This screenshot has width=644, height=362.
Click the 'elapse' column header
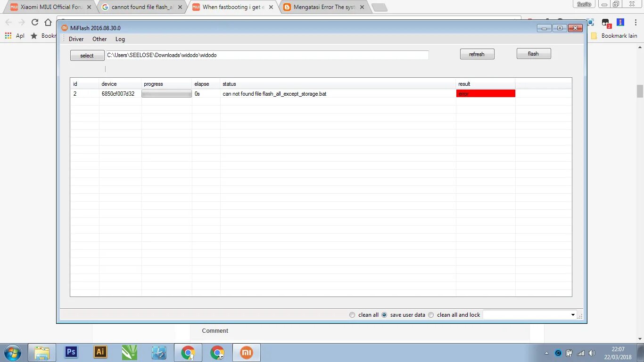click(x=206, y=84)
